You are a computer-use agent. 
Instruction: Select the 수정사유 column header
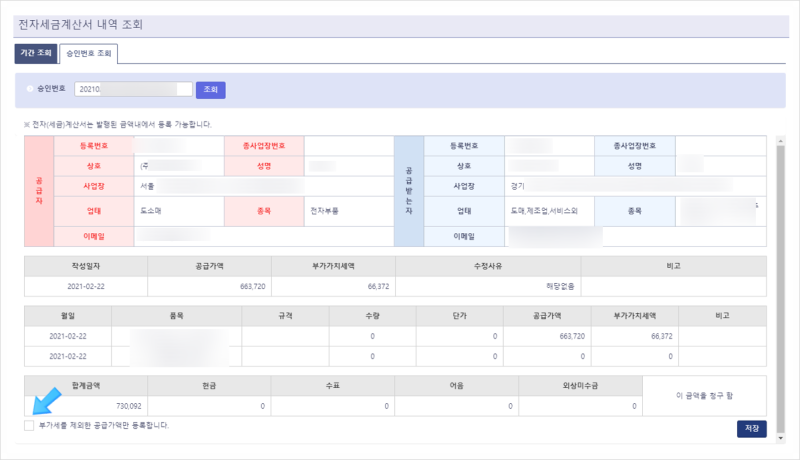pos(488,266)
